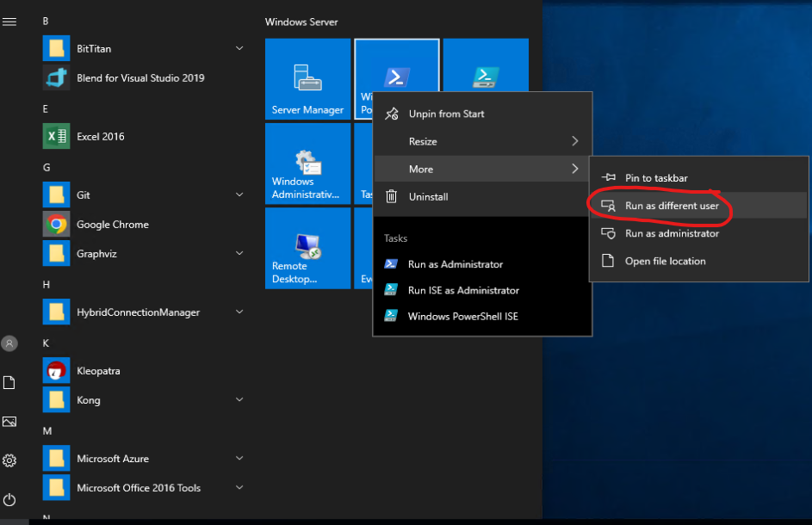Open the user account icon in sidebar

click(x=9, y=343)
